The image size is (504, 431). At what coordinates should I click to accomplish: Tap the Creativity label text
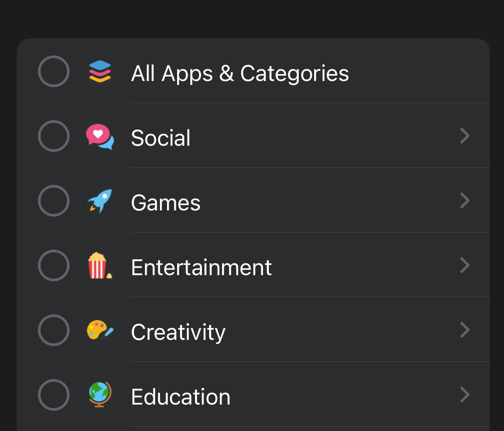coord(178,332)
